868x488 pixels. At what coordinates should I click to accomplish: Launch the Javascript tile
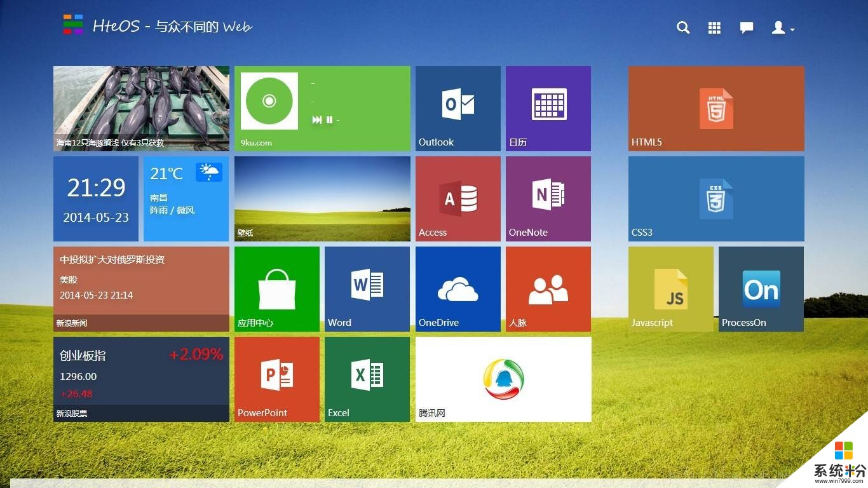(x=671, y=289)
